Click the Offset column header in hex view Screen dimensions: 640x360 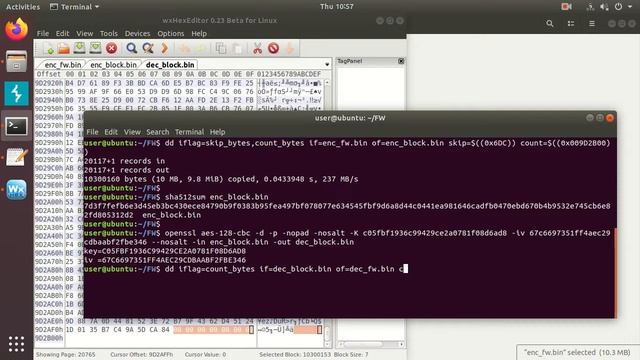click(49, 74)
